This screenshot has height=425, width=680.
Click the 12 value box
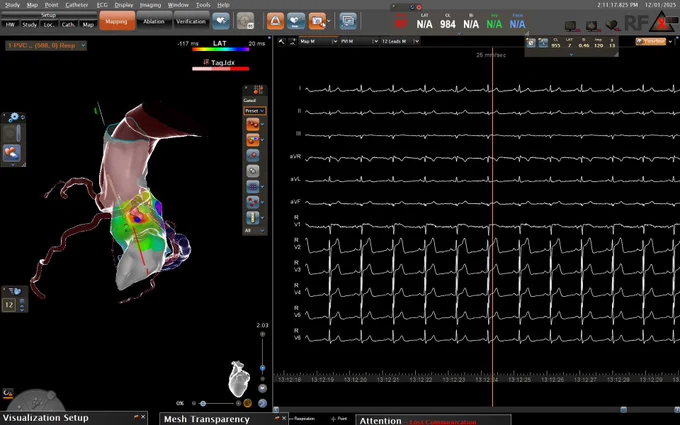tap(9, 305)
